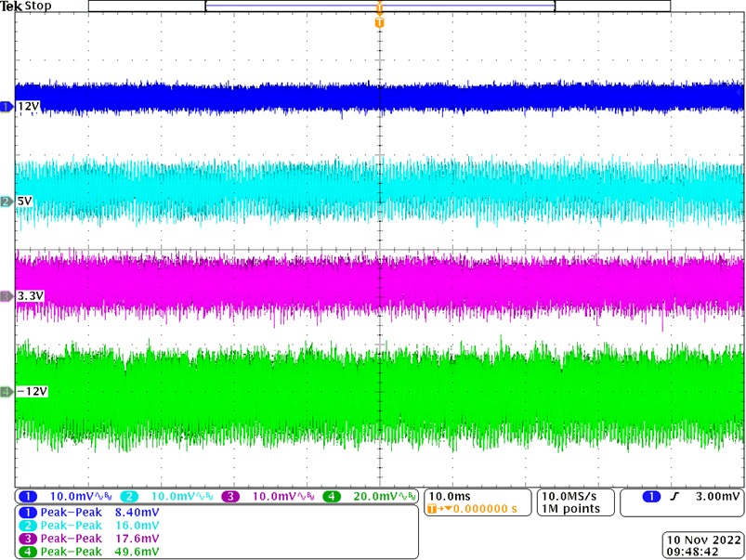
Task: Click the 10.0MS/s sample rate readout
Action: (569, 497)
